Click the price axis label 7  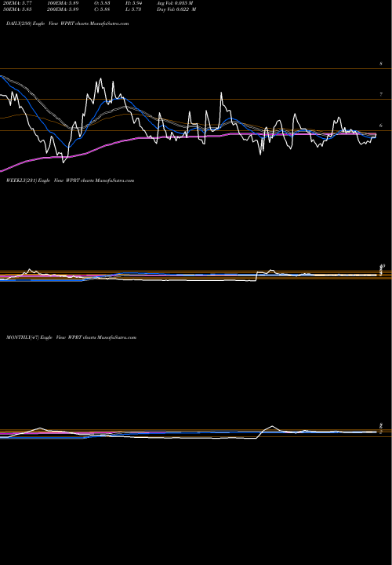[x=381, y=94]
